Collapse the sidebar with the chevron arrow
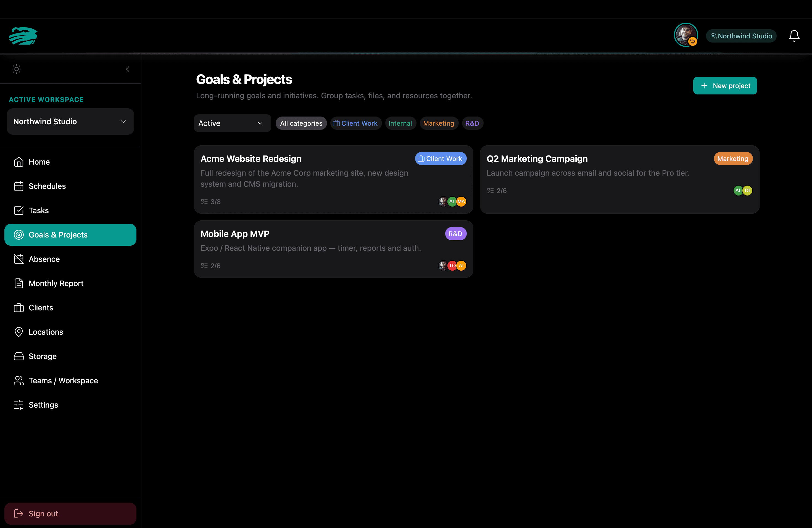812x528 pixels. [128, 69]
